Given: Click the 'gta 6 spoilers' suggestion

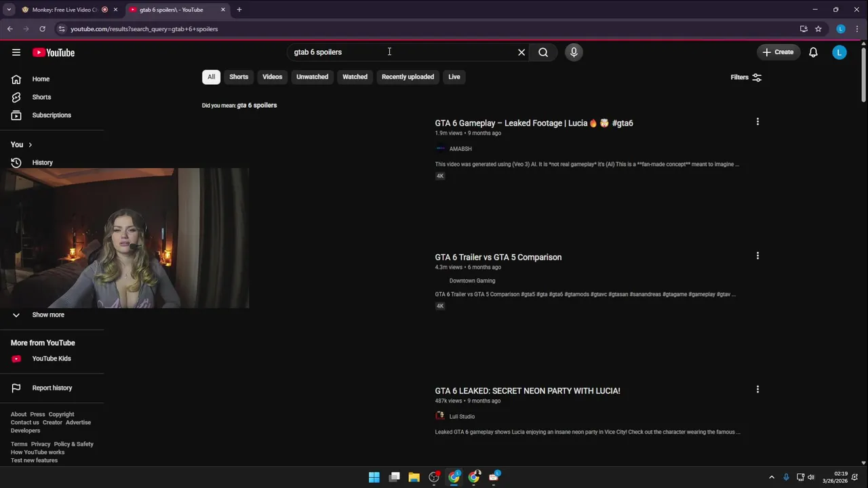Looking at the screenshot, I should tap(257, 105).
